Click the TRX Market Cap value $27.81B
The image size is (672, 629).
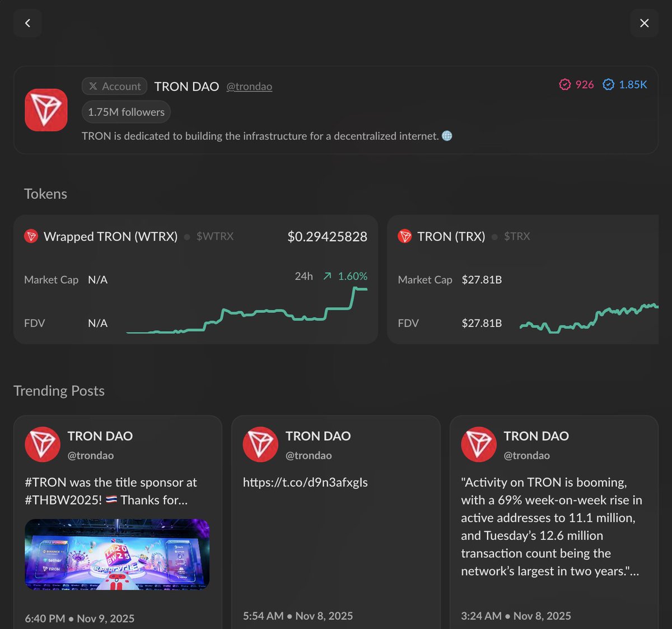pos(482,280)
